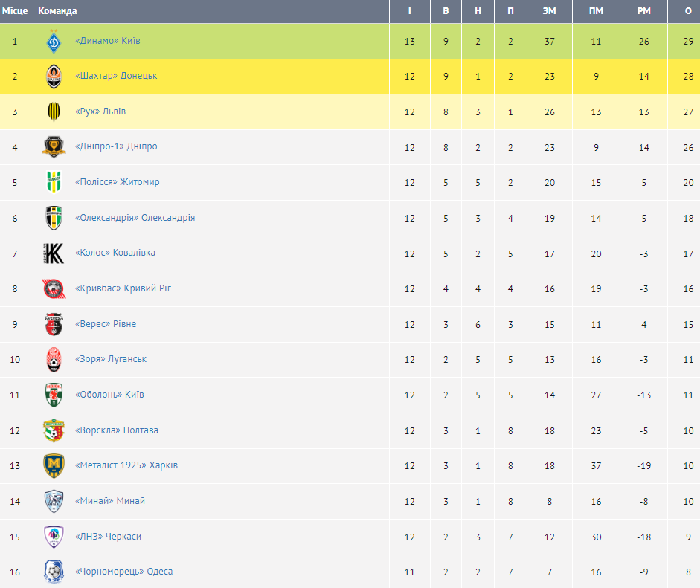Screen dimensions: 700x588
Task: Click the Dnipro-1 club emblem
Action: coord(54,146)
